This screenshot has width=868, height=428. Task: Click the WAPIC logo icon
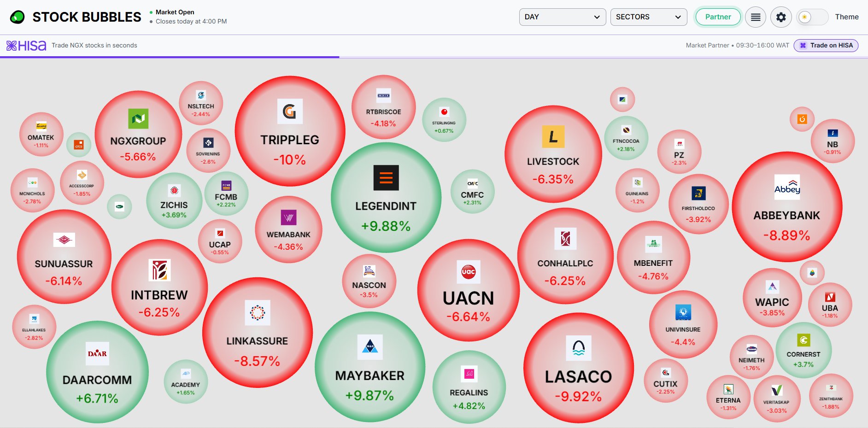click(x=773, y=287)
